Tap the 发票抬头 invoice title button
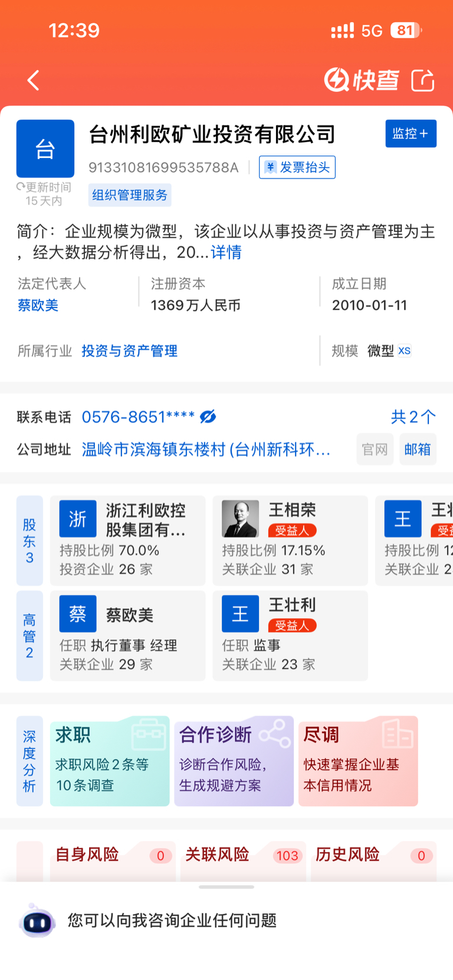 click(297, 167)
